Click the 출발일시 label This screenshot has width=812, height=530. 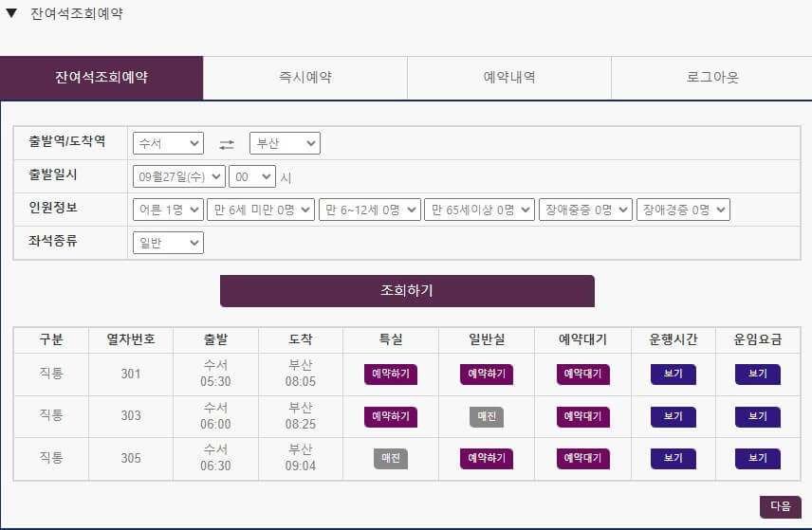(x=53, y=174)
